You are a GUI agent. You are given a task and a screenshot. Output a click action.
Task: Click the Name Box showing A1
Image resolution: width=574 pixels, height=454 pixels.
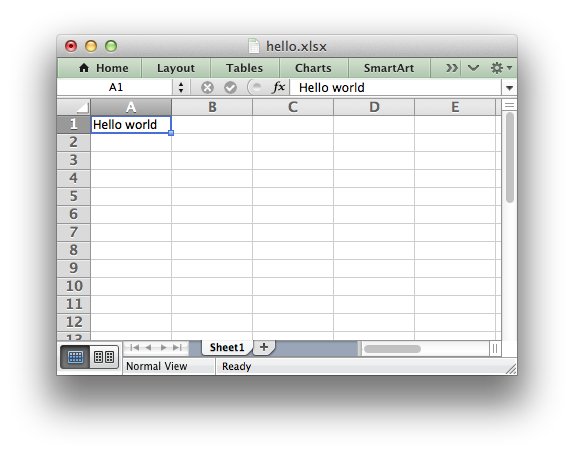point(115,88)
